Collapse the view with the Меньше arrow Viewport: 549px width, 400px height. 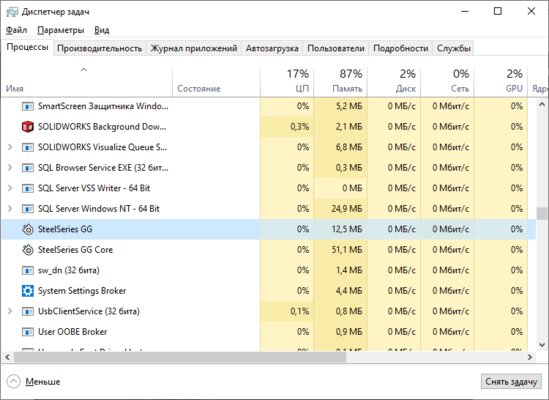14,381
